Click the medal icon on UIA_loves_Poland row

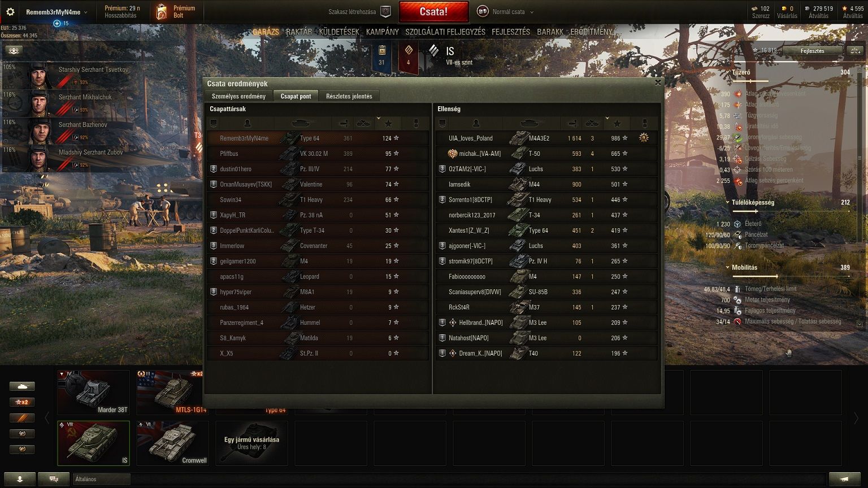point(644,137)
